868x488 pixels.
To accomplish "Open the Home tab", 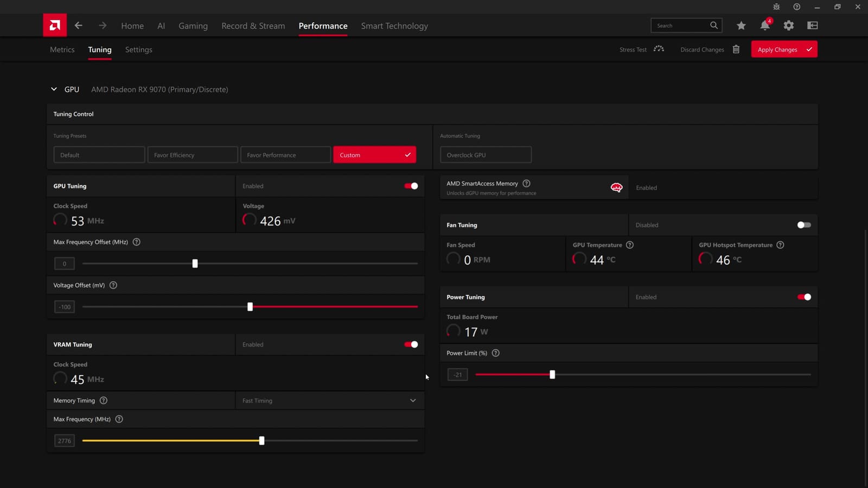I will pos(132,25).
